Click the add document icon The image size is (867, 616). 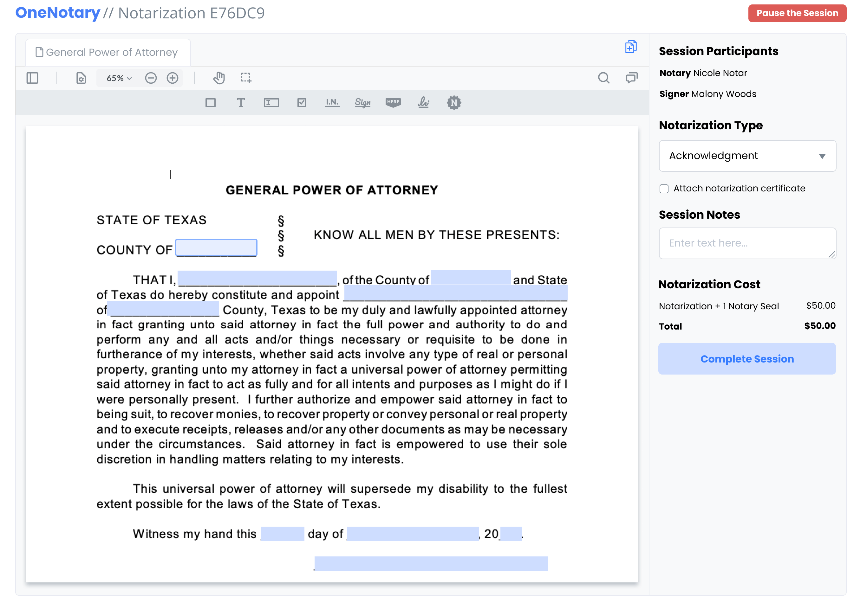[630, 47]
